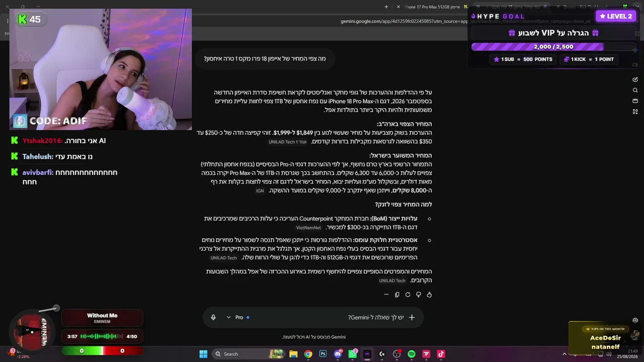
Task: Open WhatsApp from the taskbar
Action: [x=353, y=354]
